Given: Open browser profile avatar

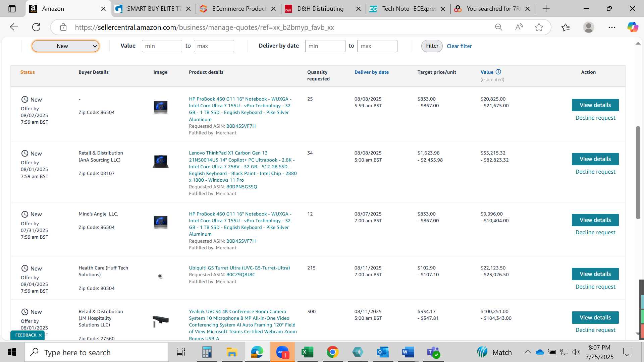Looking at the screenshot, I should pyautogui.click(x=589, y=27).
